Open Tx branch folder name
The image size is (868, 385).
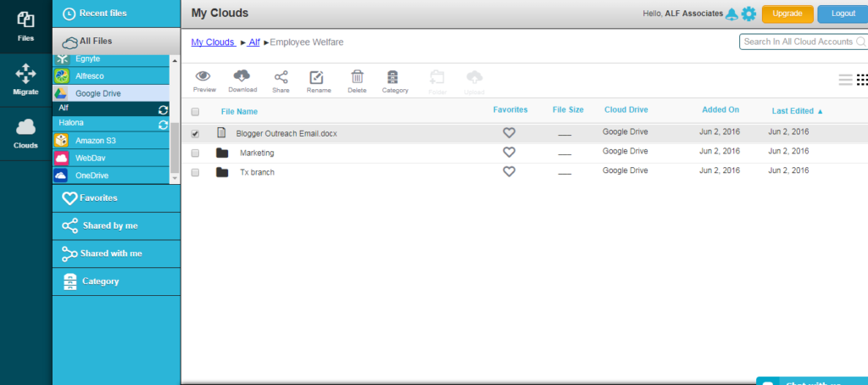[x=257, y=173]
